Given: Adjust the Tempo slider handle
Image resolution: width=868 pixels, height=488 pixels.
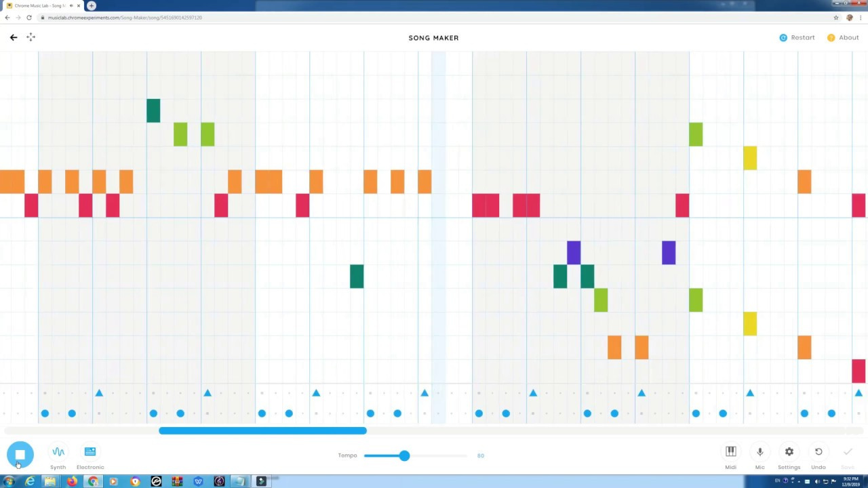Looking at the screenshot, I should point(404,455).
